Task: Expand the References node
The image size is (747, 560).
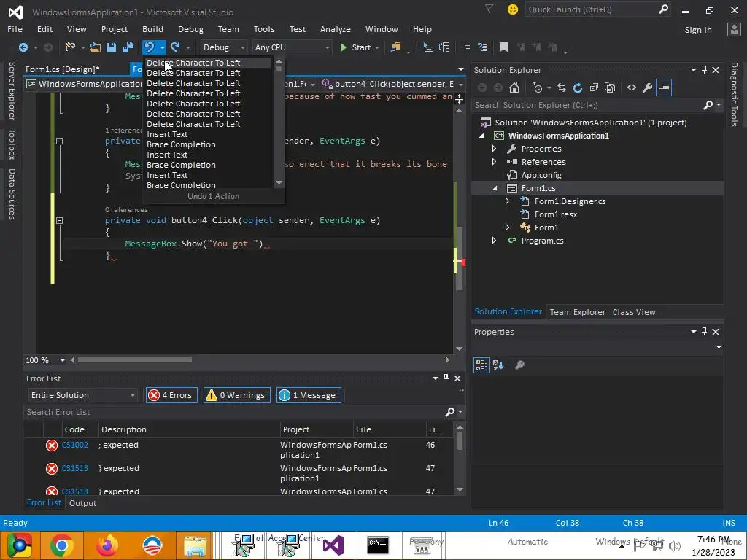Action: coord(494,162)
